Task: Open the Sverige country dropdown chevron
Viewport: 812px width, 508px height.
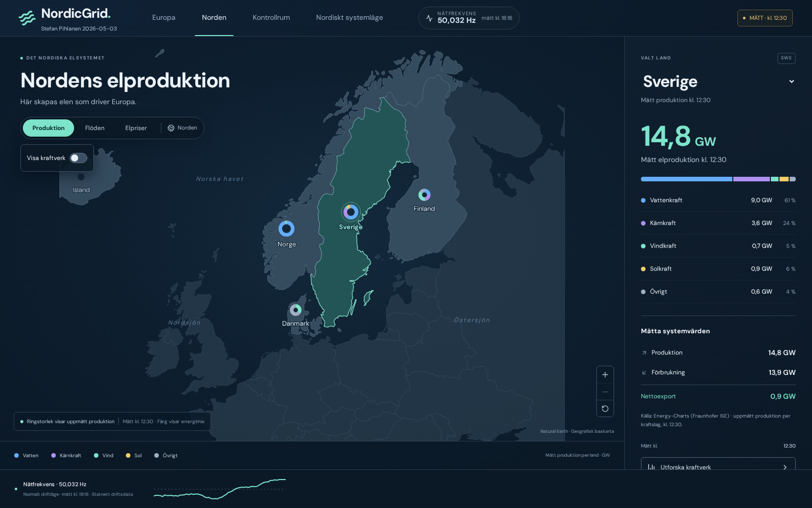Action: (791, 81)
